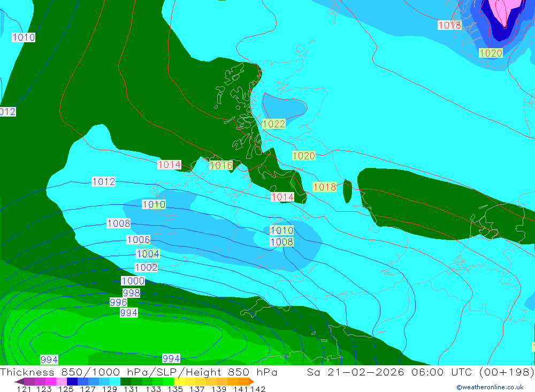Click the blue 998 isobar label
This screenshot has height=392, width=535.
click(132, 293)
